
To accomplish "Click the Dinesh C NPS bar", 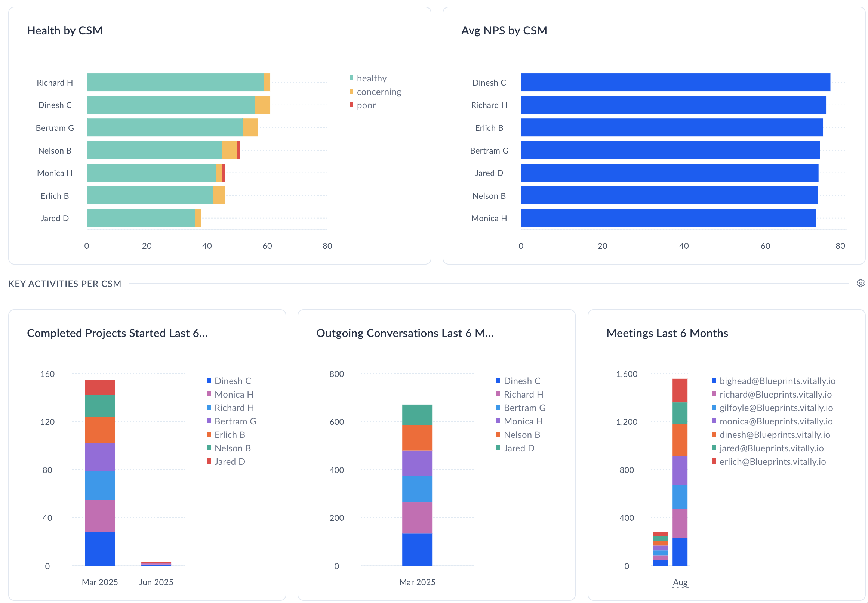I will click(675, 82).
